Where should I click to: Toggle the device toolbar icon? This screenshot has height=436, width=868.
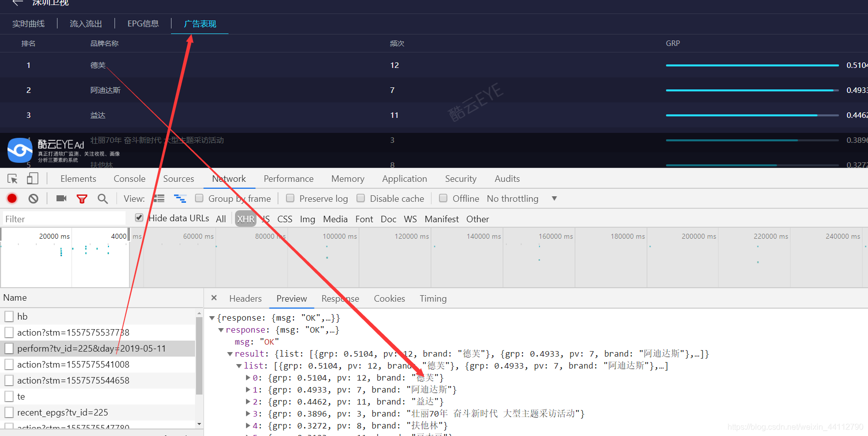[32, 179]
